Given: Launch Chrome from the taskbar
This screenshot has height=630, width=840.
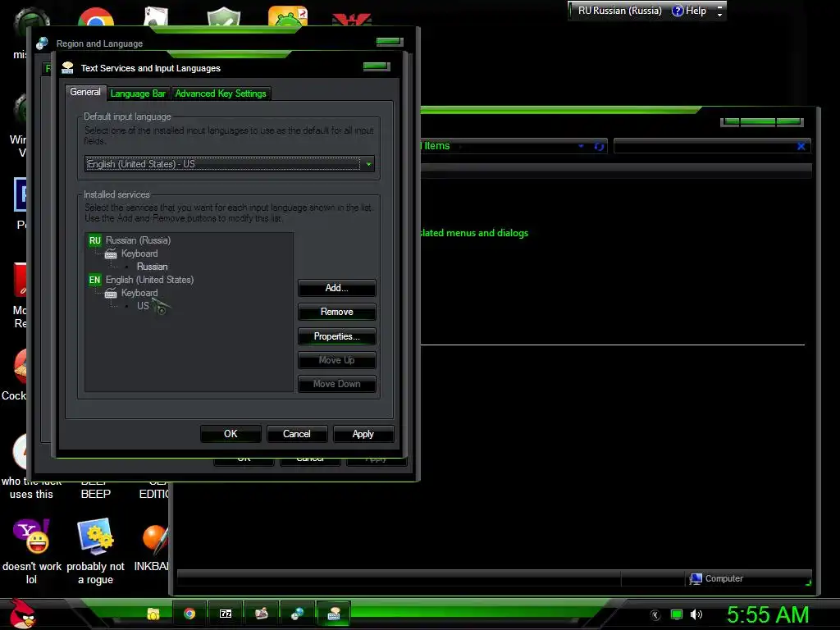Looking at the screenshot, I should click(x=189, y=614).
